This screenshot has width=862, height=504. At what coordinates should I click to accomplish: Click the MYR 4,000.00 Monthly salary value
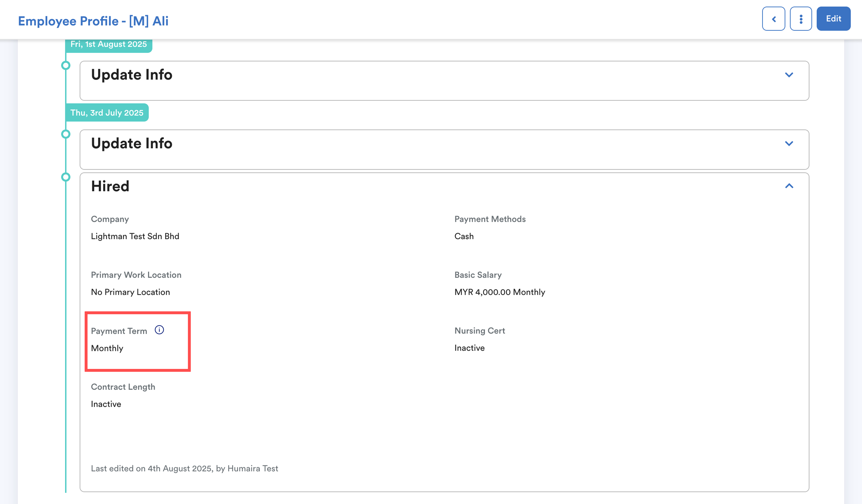[x=499, y=292]
